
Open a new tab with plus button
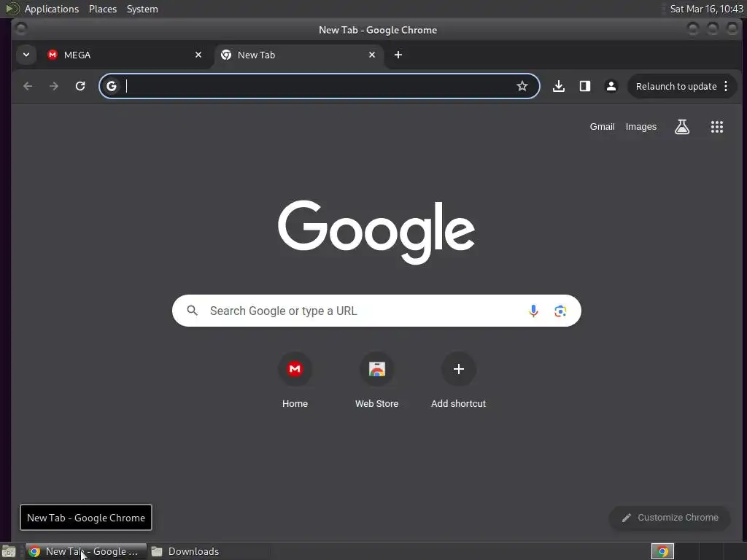[398, 55]
